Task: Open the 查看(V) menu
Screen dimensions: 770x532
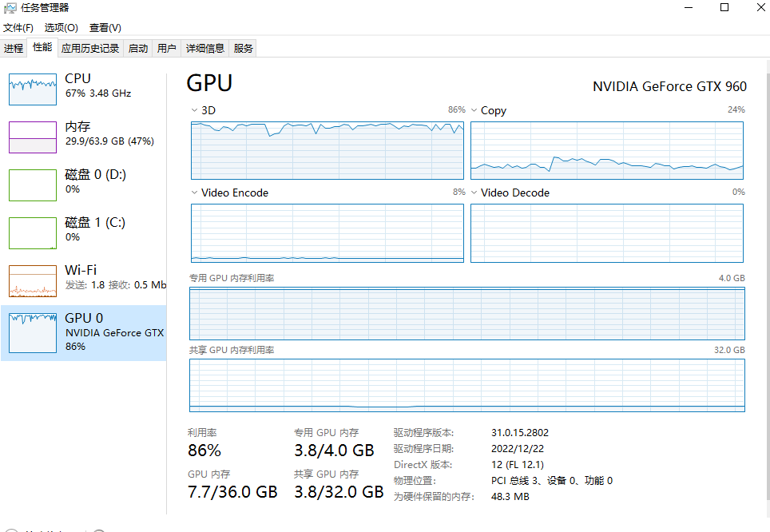Action: (105, 28)
